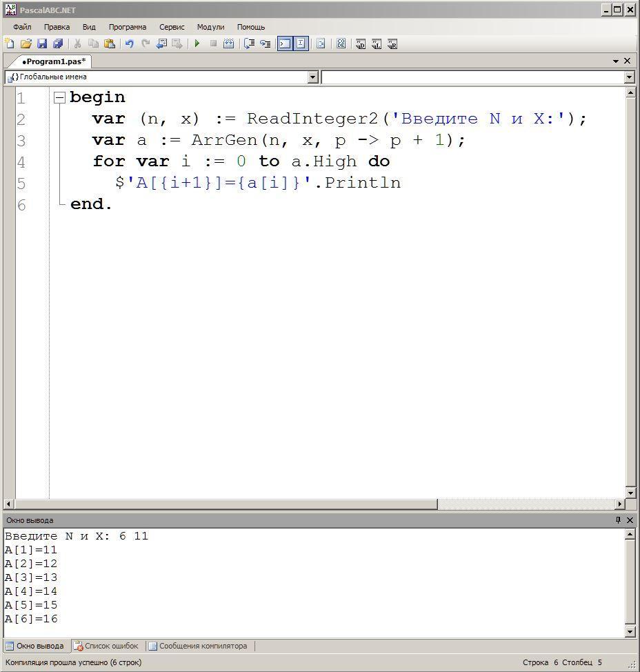Click editor vertical scrollbar down arrow
The width and height of the screenshot is (640, 672).
pyautogui.click(x=630, y=493)
